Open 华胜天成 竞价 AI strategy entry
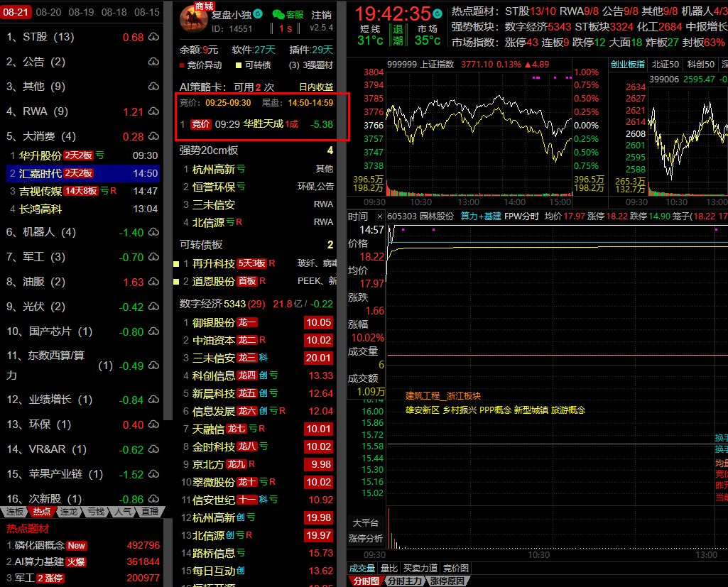 coord(256,124)
